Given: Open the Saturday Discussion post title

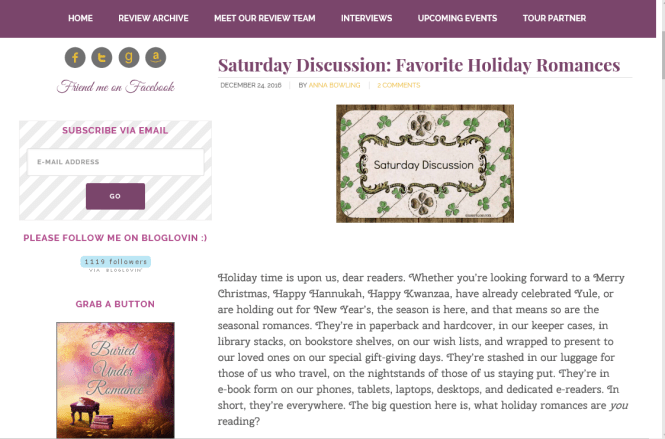Looking at the screenshot, I should 419,65.
